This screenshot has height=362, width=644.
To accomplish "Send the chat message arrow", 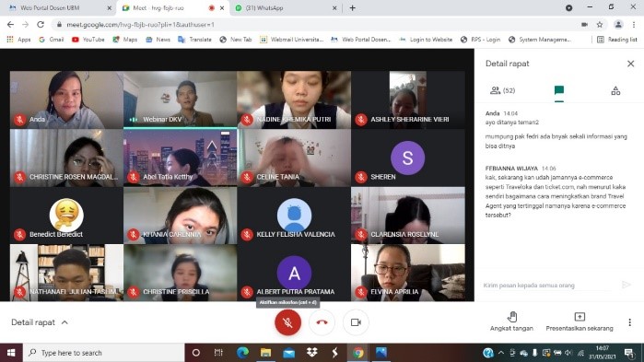I will tap(626, 285).
